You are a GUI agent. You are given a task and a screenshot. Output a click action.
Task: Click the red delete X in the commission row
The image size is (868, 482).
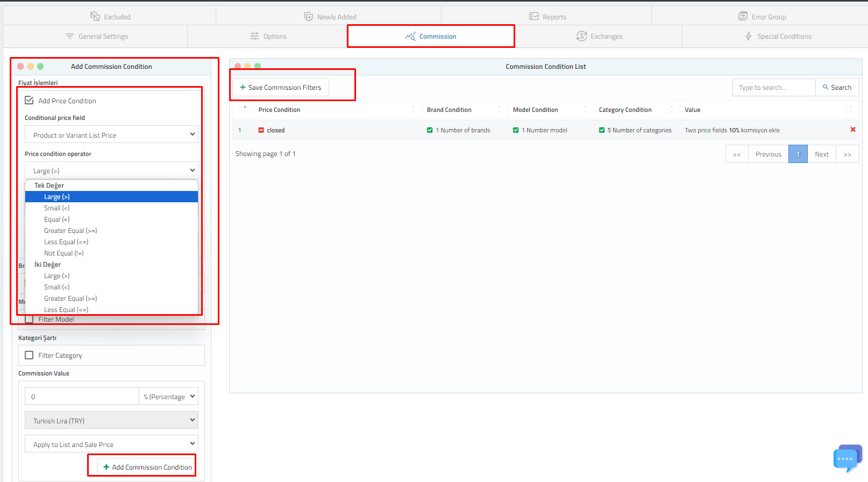852,130
